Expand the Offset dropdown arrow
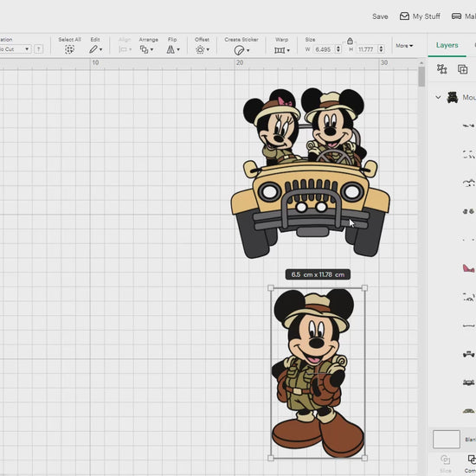Screen dimensions: 476x476 tap(208, 49)
